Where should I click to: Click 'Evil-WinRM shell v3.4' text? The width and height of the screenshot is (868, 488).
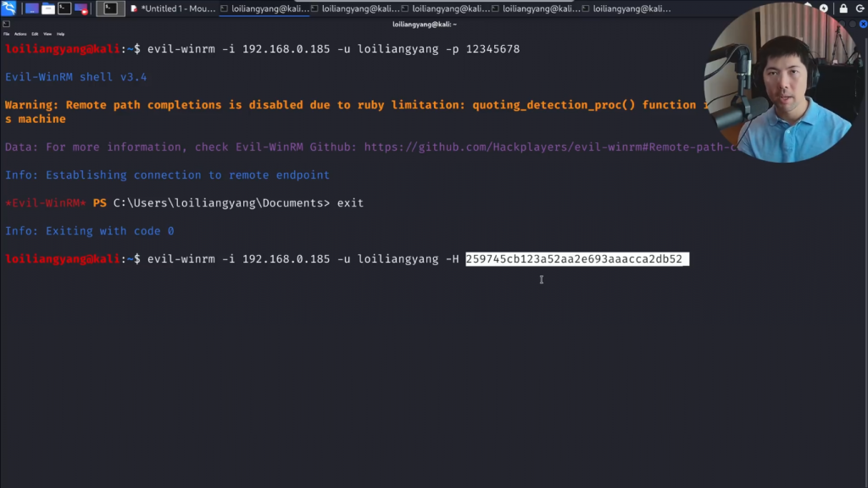[x=75, y=77]
